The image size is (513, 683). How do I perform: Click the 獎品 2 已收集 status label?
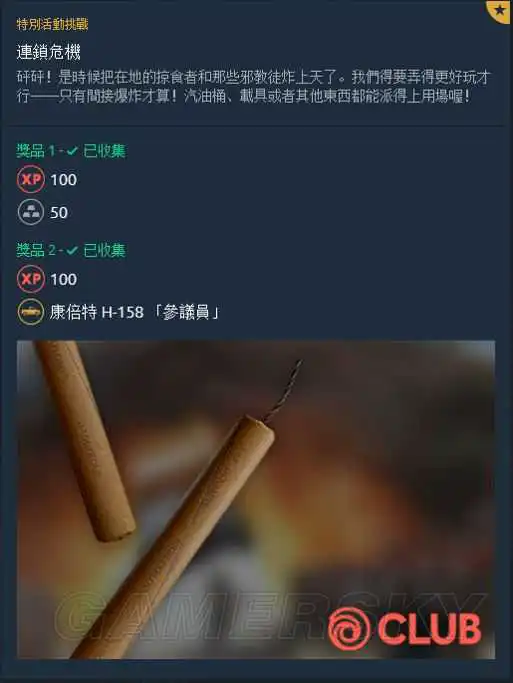click(x=71, y=250)
